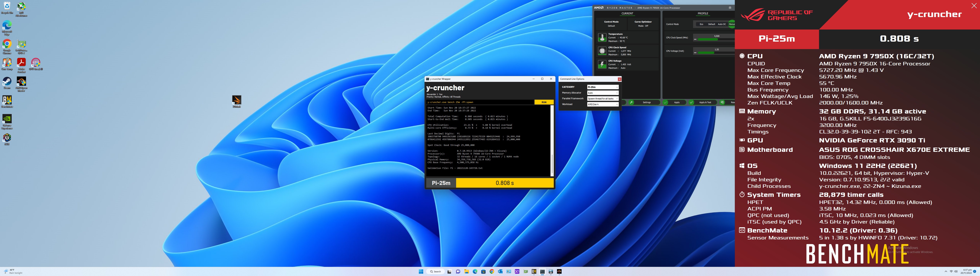Open Windows Start menu
Image resolution: width=980 pixels, height=276 pixels.
[421, 271]
